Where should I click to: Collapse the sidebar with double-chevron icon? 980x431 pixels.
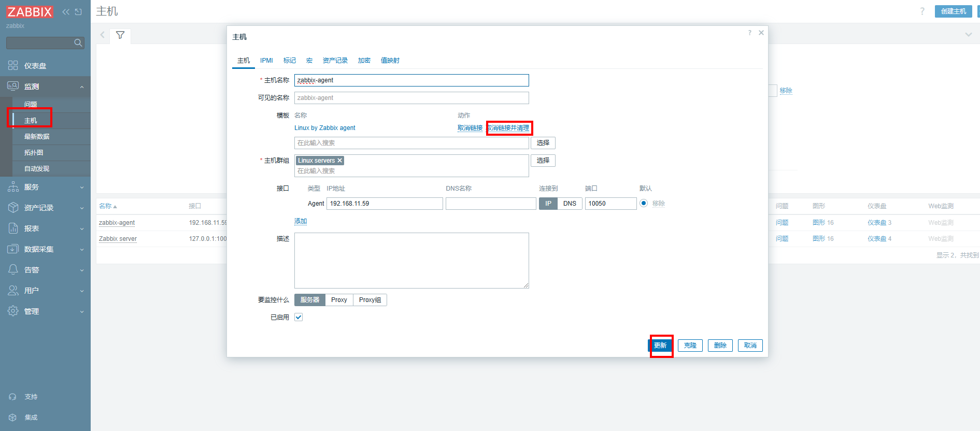pyautogui.click(x=66, y=12)
